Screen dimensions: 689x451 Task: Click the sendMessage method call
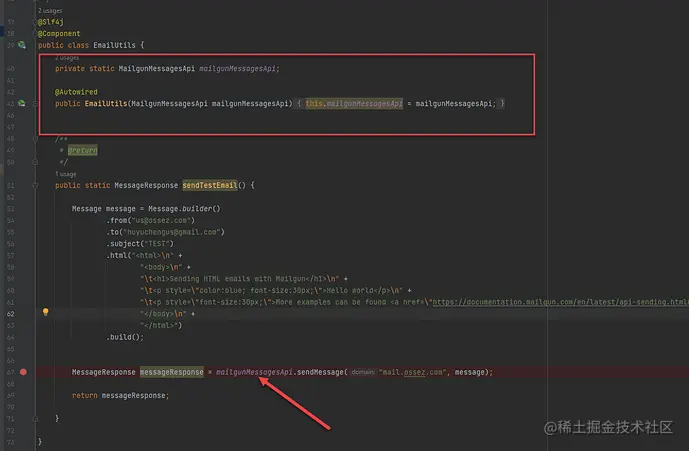[x=320, y=372]
